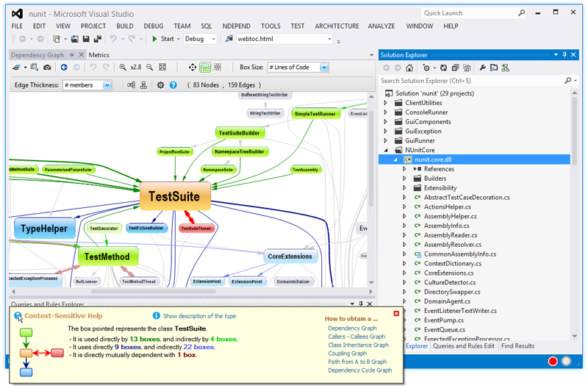Expand the References node
Screen dimensions: 588x388
click(x=404, y=169)
